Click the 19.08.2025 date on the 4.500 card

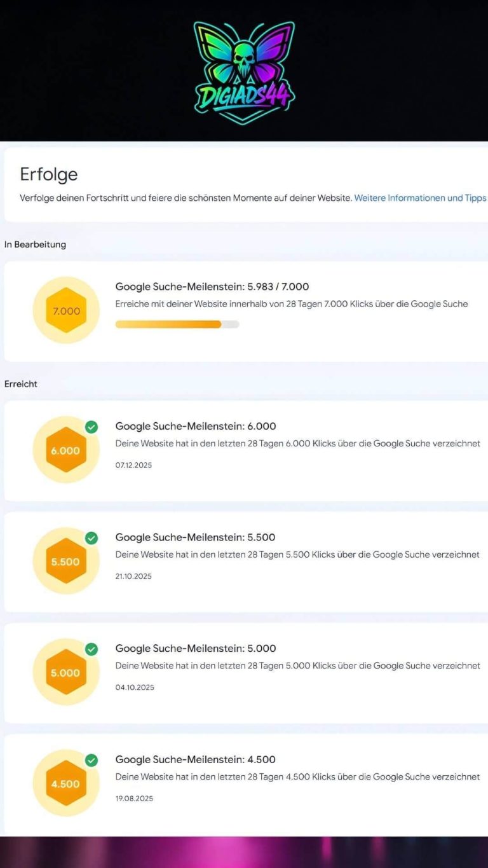pyautogui.click(x=133, y=798)
